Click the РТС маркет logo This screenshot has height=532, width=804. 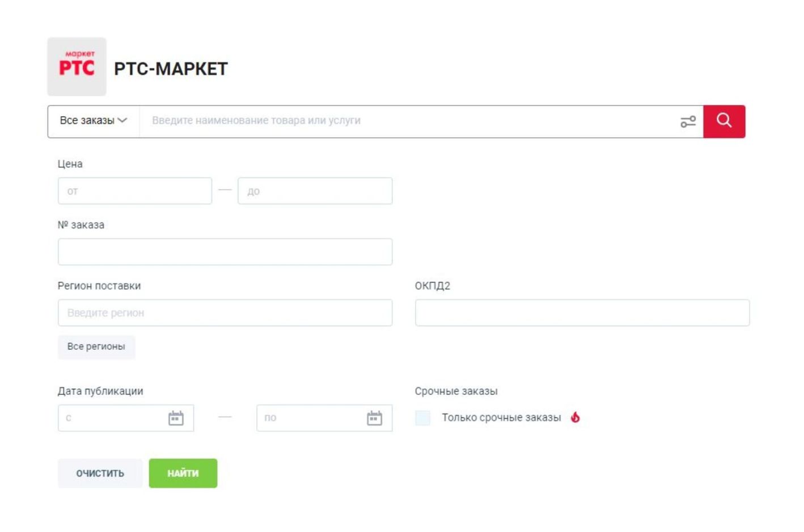[77, 66]
